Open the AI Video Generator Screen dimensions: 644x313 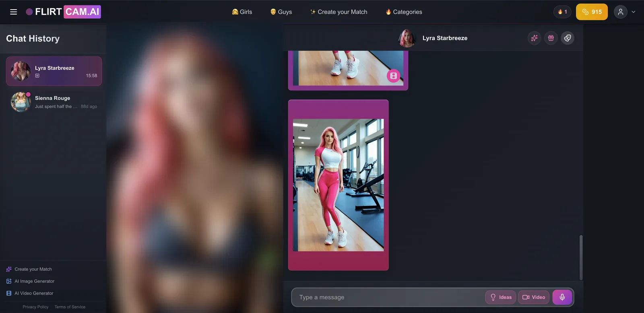pos(30,293)
